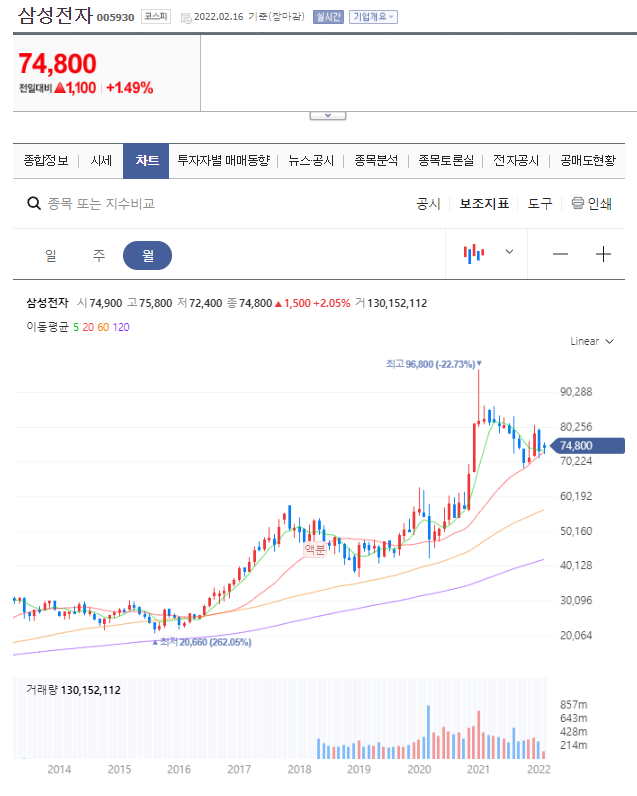Image resolution: width=637 pixels, height=796 pixels.
Task: Click the search magnifier icon
Action: click(x=33, y=203)
